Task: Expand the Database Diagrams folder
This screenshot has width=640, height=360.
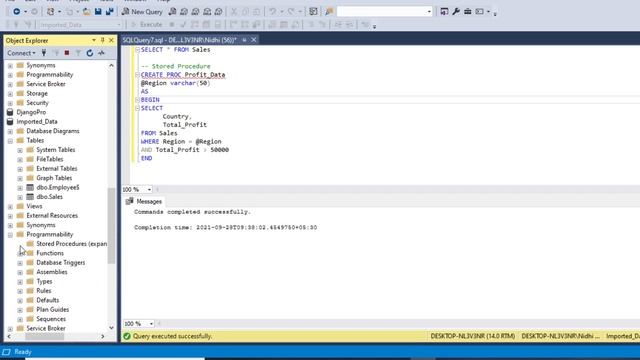Action: (10, 131)
